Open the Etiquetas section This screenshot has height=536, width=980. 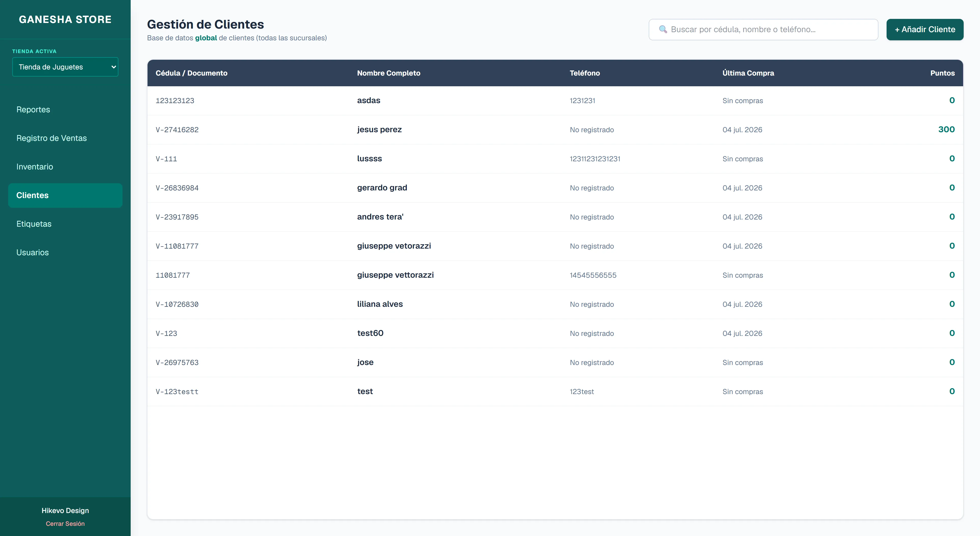34,224
